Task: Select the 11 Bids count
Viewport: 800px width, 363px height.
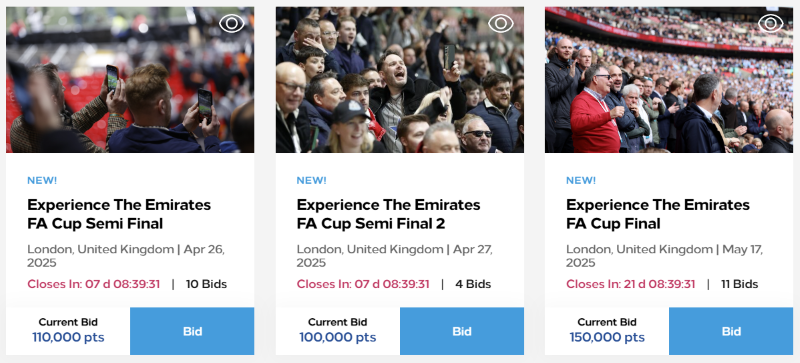Action: (739, 284)
